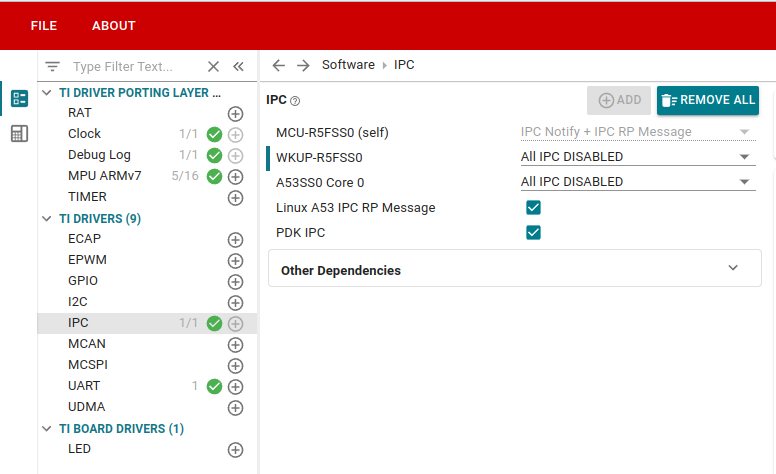Screen dimensions: 776x474
Task: Click the REMOVE ALL button
Action: tap(708, 100)
